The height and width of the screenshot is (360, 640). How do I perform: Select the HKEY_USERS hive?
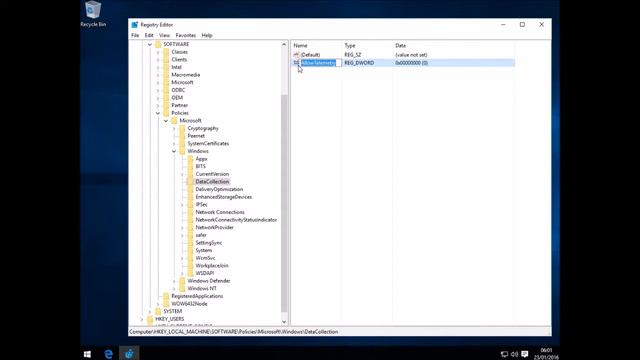pyautogui.click(x=170, y=319)
